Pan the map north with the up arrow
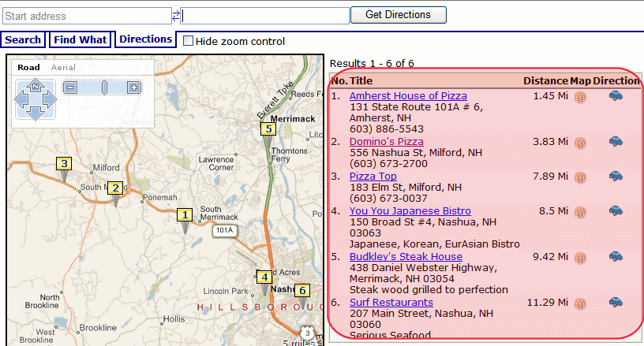Viewport: 644px width, 346px height. 36,86
